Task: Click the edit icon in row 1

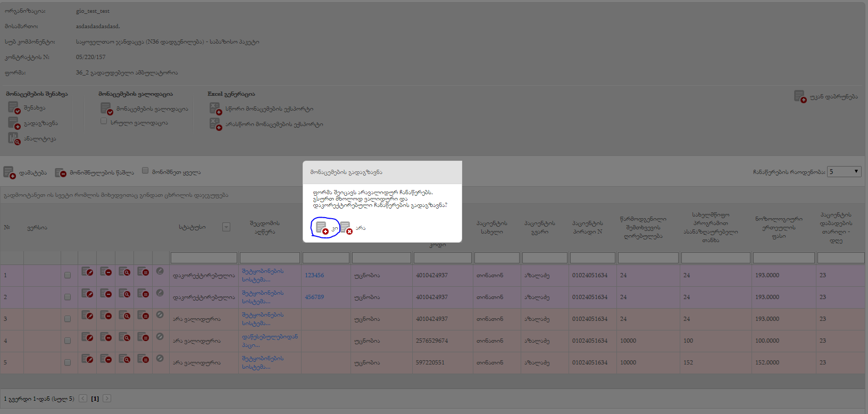Action: (x=87, y=272)
